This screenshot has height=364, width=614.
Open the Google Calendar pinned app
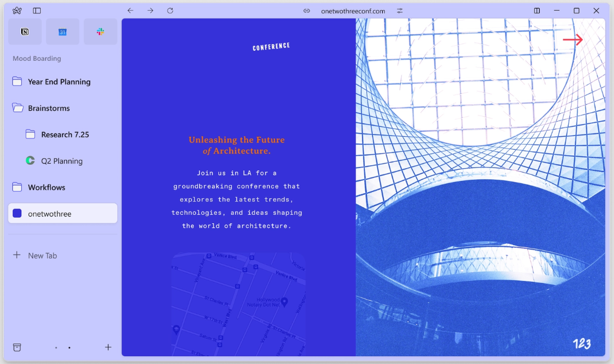click(63, 31)
